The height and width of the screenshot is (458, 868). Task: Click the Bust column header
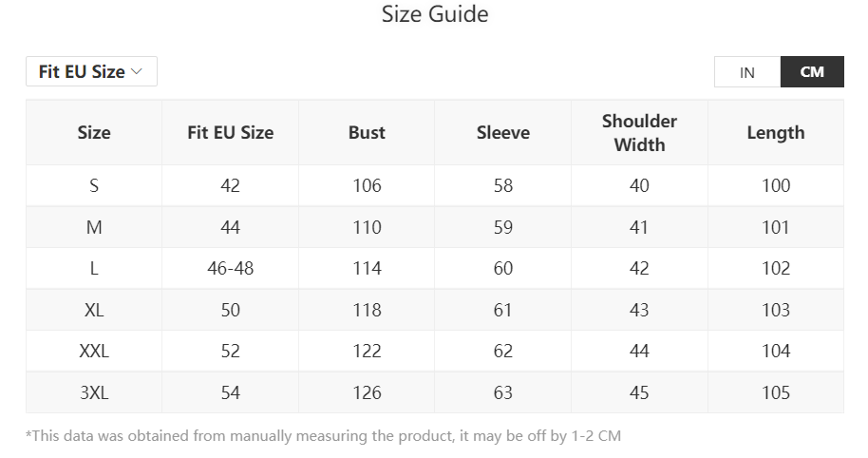[x=367, y=133]
